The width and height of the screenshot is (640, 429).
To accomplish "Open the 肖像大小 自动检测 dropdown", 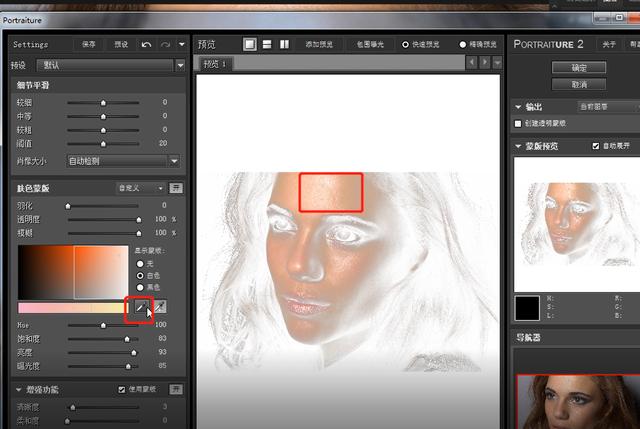I will (123, 161).
